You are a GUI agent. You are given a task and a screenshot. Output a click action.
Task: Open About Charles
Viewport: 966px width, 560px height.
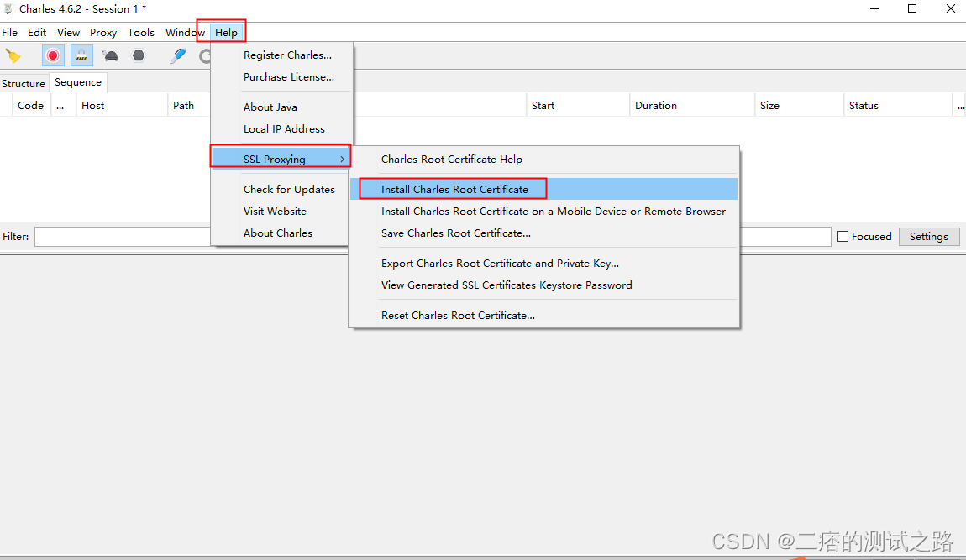point(282,233)
